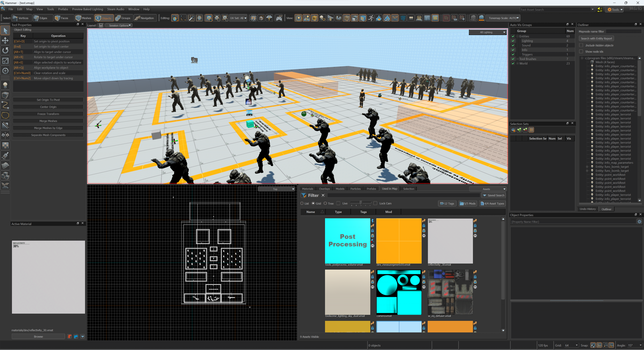Switch to the Materials tab
Image resolution: width=644 pixels, height=350 pixels.
[307, 189]
